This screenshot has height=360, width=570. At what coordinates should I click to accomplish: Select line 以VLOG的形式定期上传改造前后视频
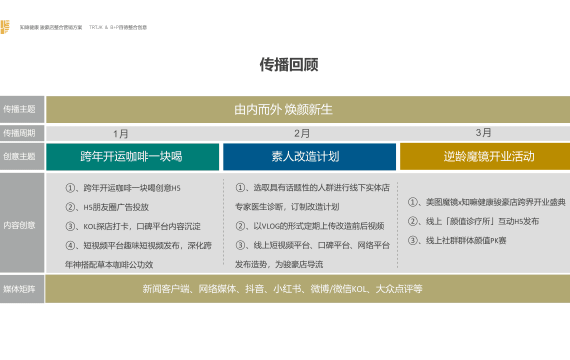(x=310, y=226)
